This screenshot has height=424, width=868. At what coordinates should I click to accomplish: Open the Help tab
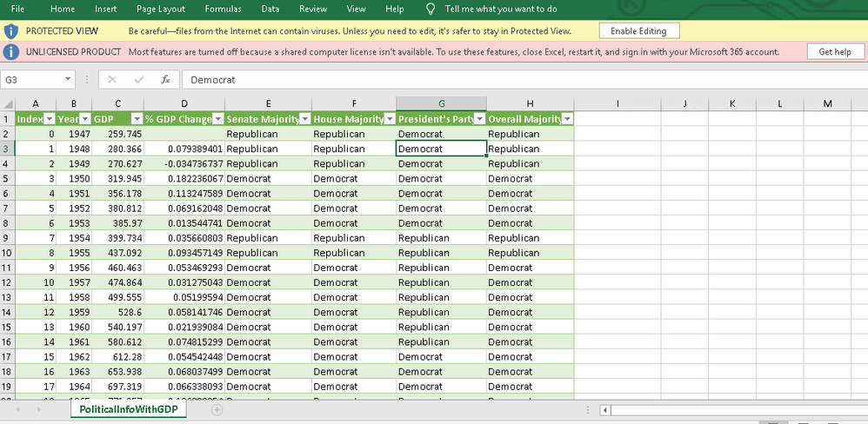coord(395,9)
